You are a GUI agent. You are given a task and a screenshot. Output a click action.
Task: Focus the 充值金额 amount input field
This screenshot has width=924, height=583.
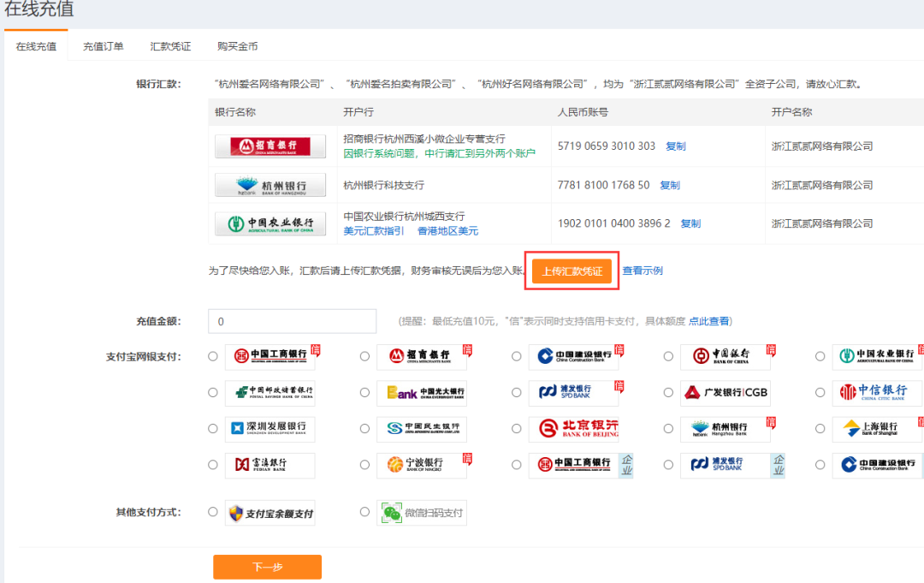click(293, 321)
